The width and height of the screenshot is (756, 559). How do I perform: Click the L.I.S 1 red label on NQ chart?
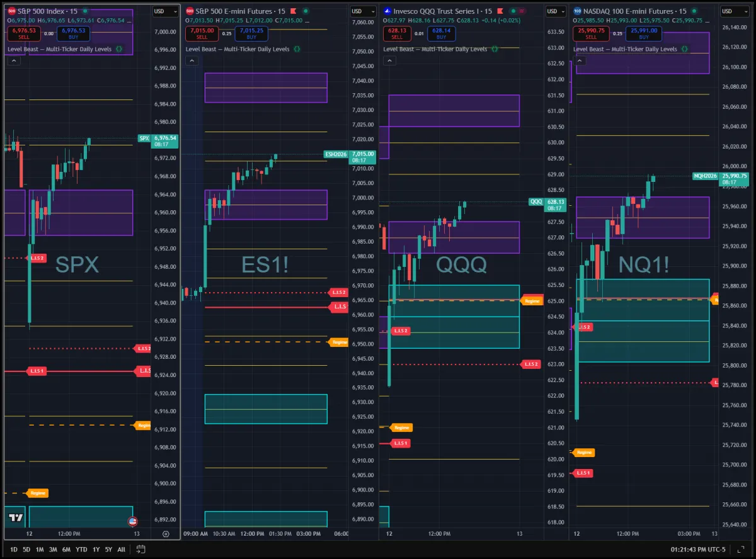point(583,473)
